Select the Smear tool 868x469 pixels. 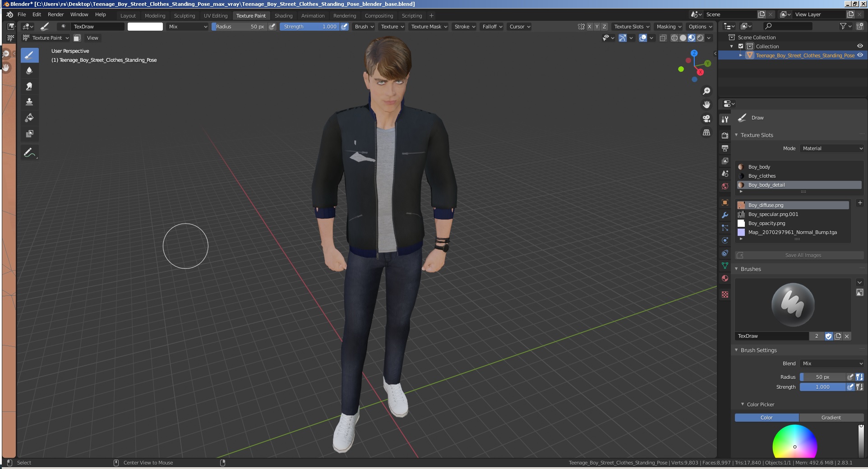click(29, 87)
